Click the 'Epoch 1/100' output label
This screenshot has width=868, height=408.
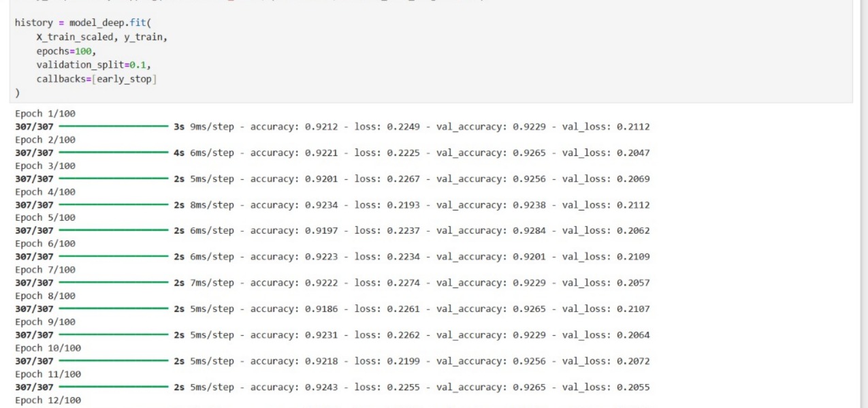pyautogui.click(x=45, y=114)
